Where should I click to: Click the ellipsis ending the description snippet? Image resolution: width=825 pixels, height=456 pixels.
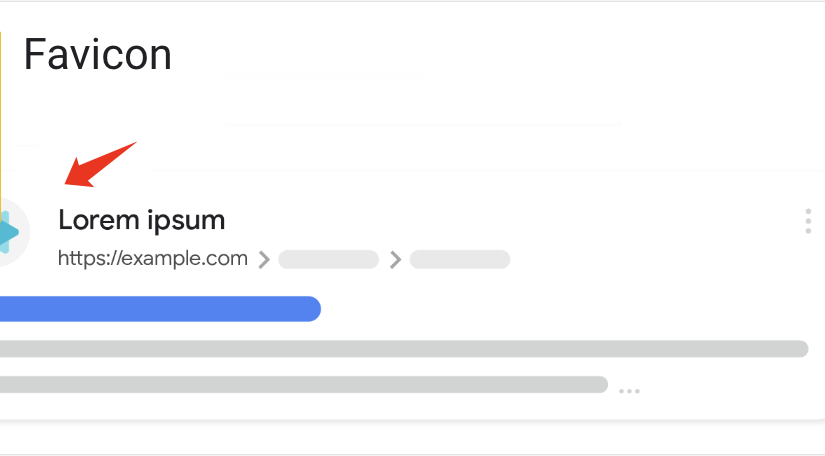(629, 391)
